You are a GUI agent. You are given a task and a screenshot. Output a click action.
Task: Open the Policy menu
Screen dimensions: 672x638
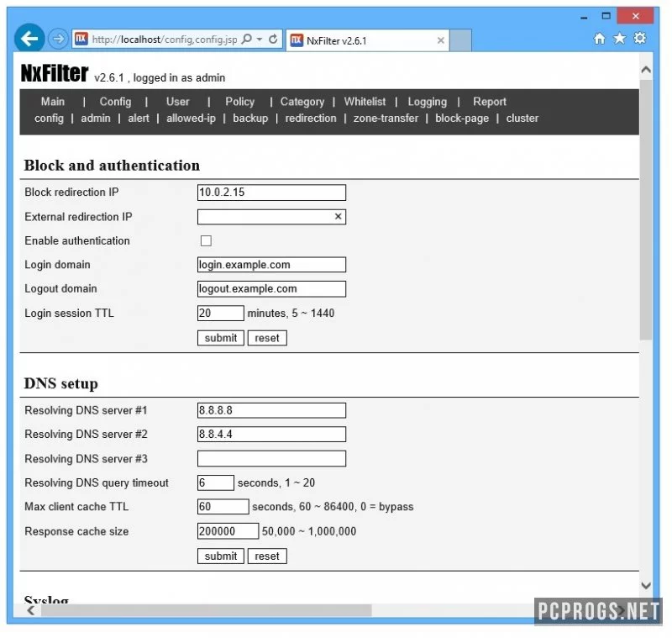240,102
